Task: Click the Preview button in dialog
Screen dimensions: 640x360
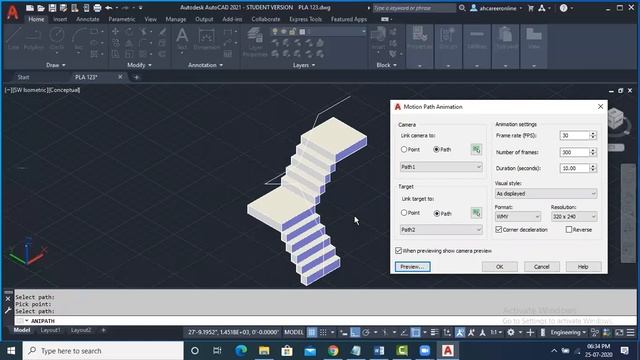Action: [x=412, y=267]
